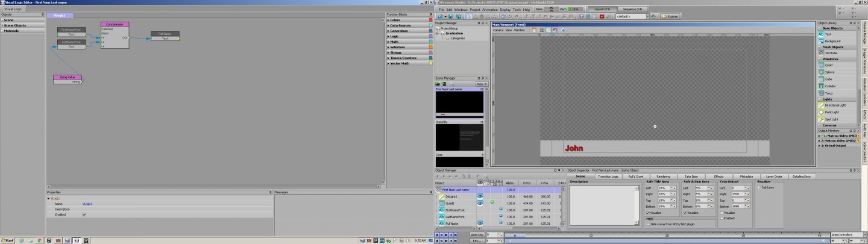Select the Background object icon

pyautogui.click(x=821, y=41)
